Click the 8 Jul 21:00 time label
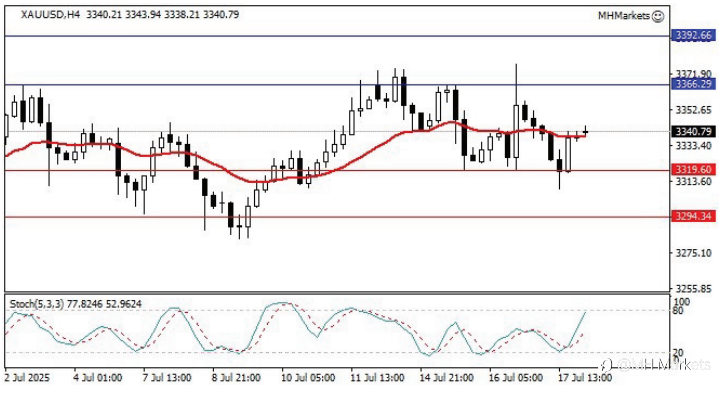720x393 pixels. (x=236, y=378)
